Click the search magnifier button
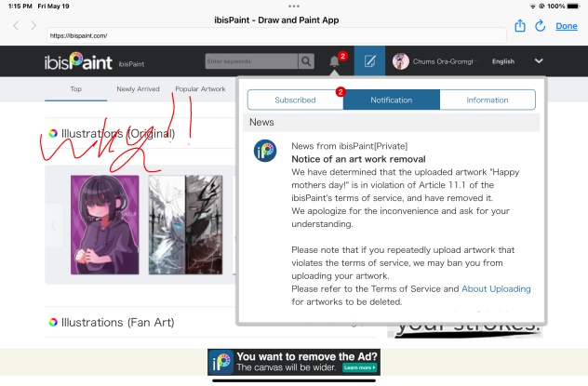588x386 pixels. coord(306,61)
